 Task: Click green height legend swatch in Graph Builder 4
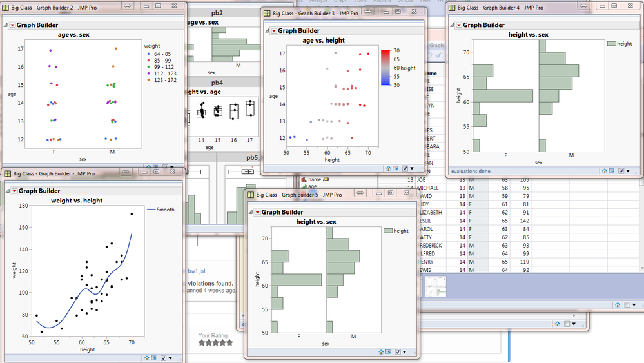(612, 44)
